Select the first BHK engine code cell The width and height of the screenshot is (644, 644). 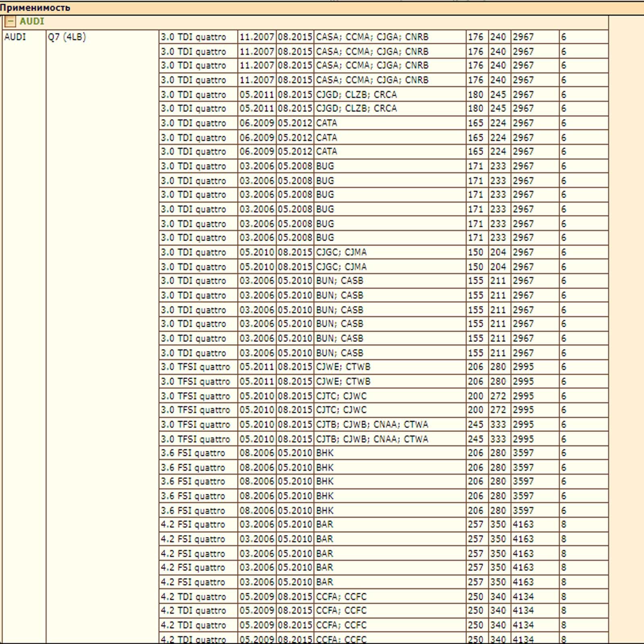click(x=325, y=453)
